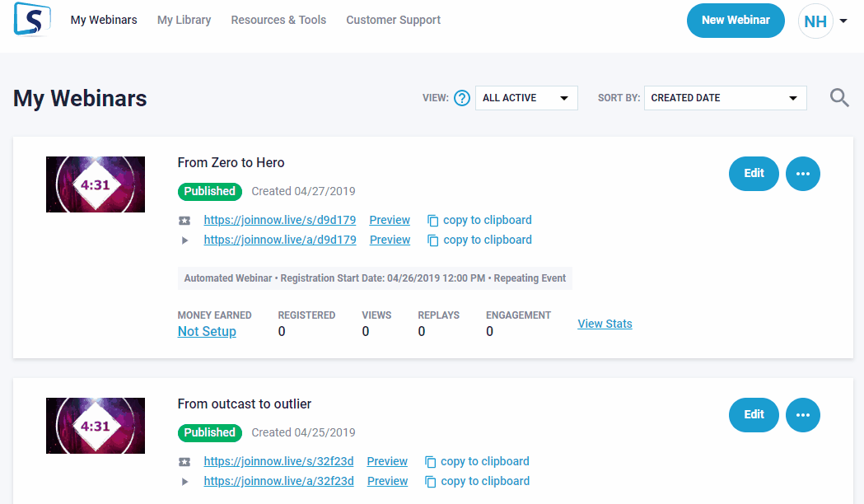Screen dimensions: 864x504
Task: Click the REPLAYS stat label
Action: 439,315
